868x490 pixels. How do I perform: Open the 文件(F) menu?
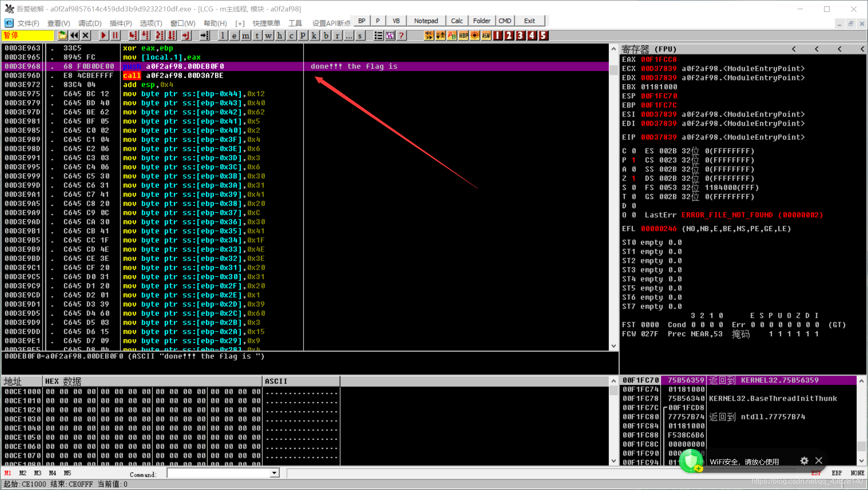pyautogui.click(x=28, y=23)
